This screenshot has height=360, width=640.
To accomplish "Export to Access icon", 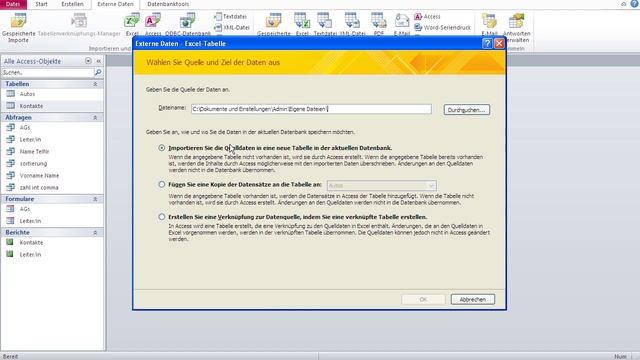I will point(427,17).
